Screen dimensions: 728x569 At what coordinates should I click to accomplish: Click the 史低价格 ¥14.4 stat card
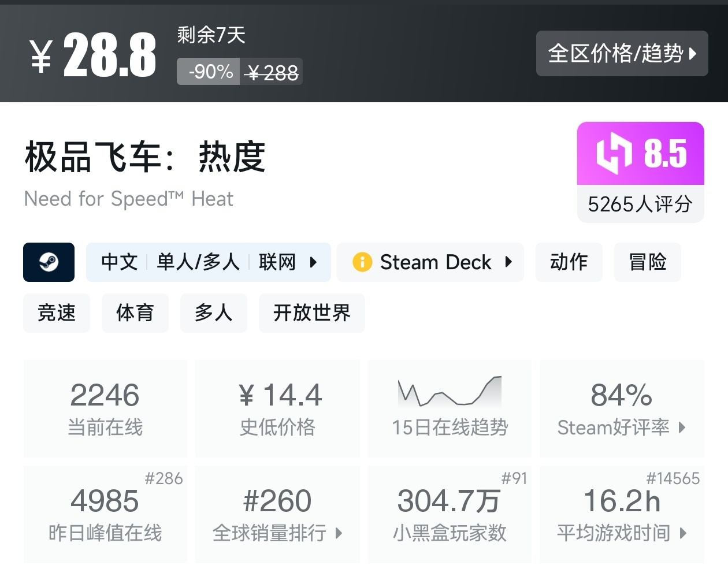click(x=277, y=408)
